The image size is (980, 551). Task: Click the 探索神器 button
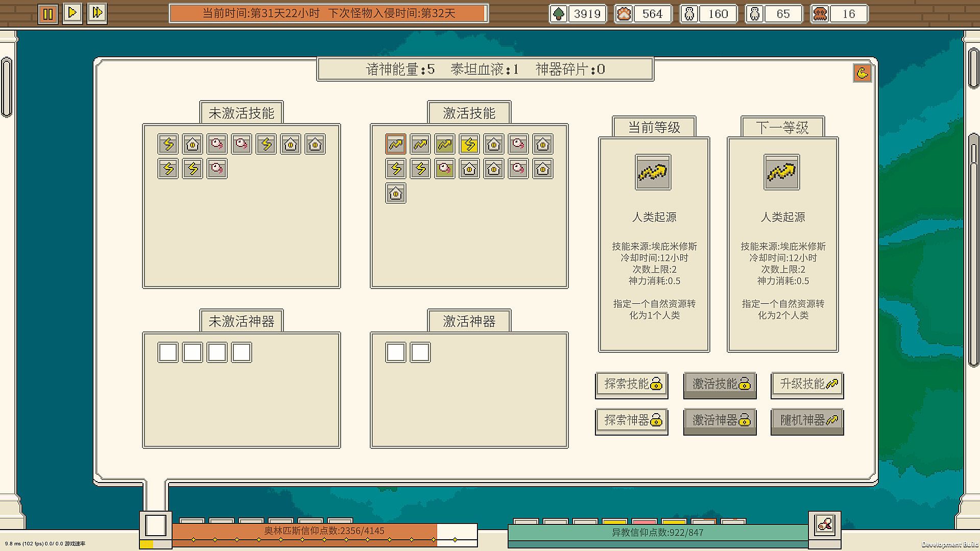click(632, 421)
